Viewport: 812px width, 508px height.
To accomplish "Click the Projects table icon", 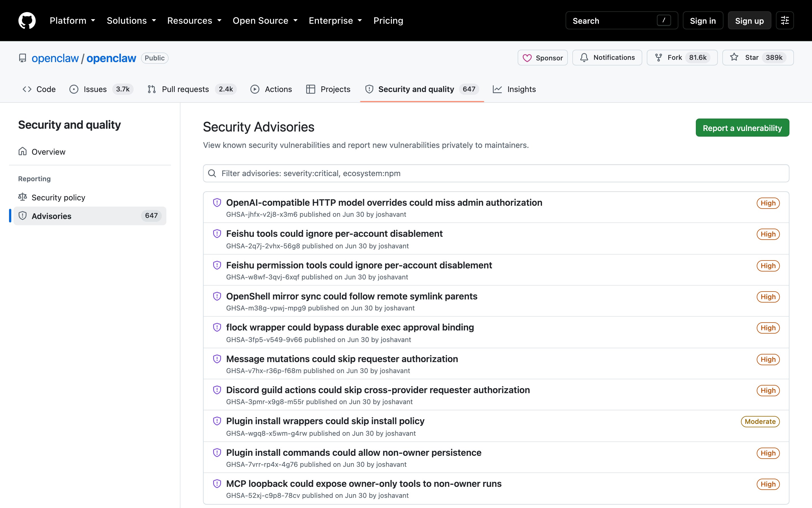I will pyautogui.click(x=311, y=89).
